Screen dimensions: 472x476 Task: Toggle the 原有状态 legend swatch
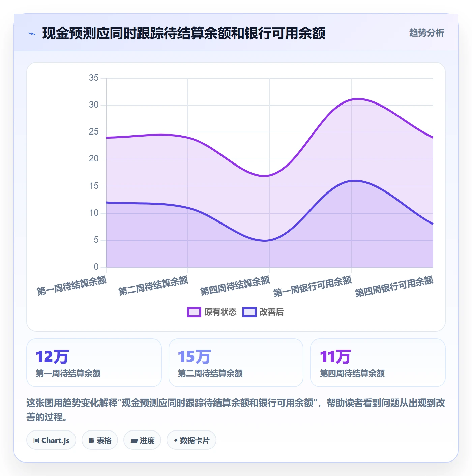pos(194,312)
